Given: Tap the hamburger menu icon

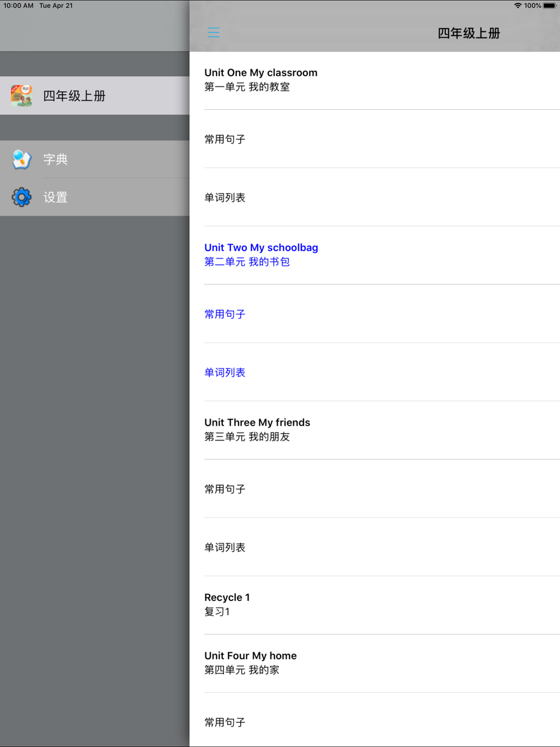Looking at the screenshot, I should (x=213, y=32).
